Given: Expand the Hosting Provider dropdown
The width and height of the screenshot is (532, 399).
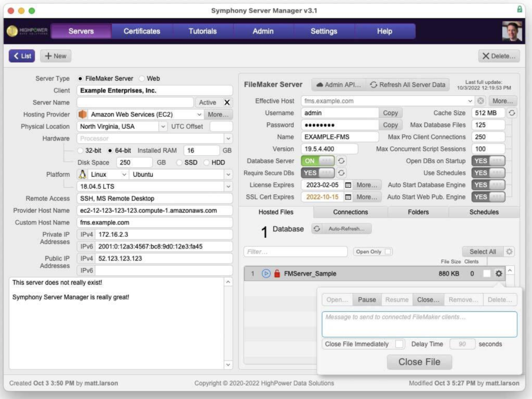Looking at the screenshot, I should click(199, 114).
